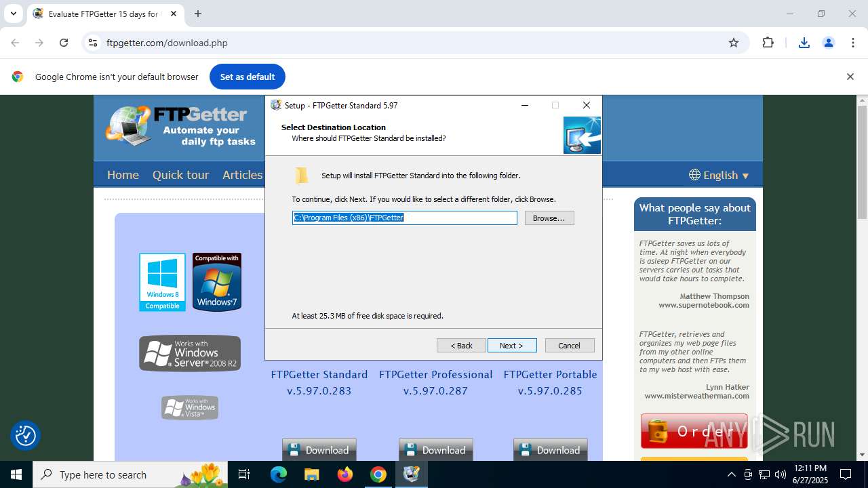Open Firefox from taskbar
The width and height of the screenshot is (868, 488).
(345, 474)
